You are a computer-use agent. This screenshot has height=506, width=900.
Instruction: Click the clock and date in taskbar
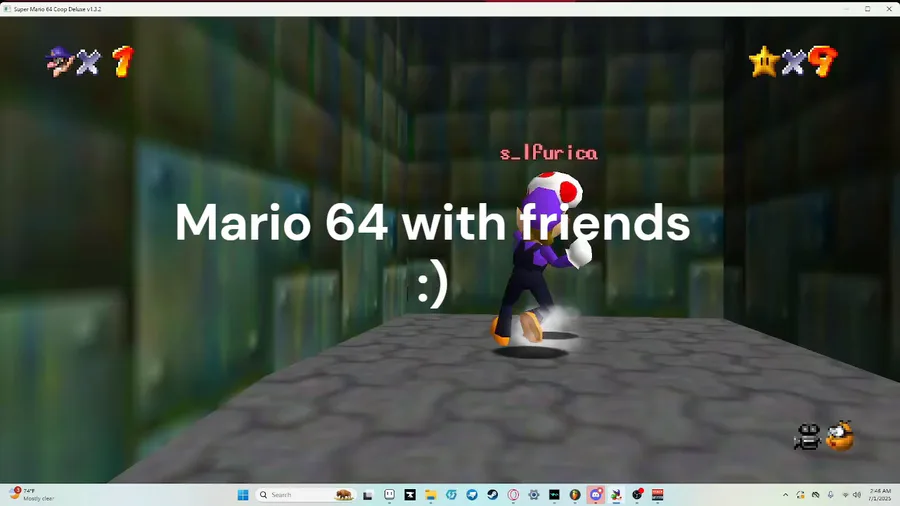pos(880,495)
